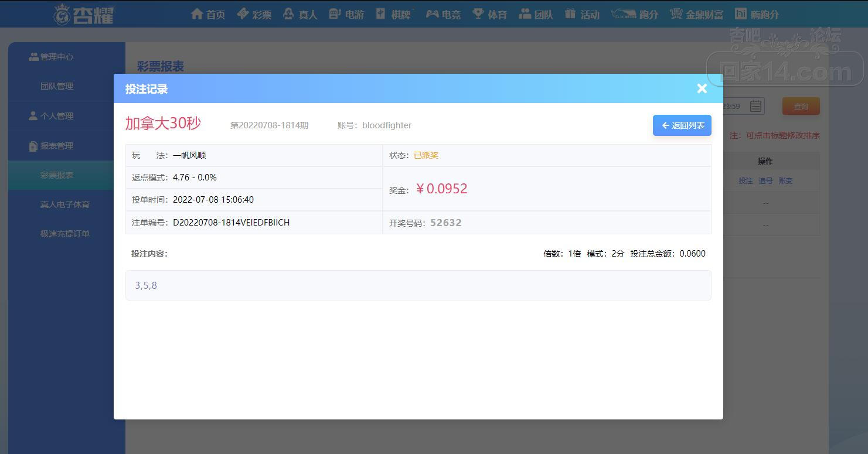Screen dimensions: 868x454
Task: Click the 投注总金额 0.0600 text
Action: coord(668,254)
